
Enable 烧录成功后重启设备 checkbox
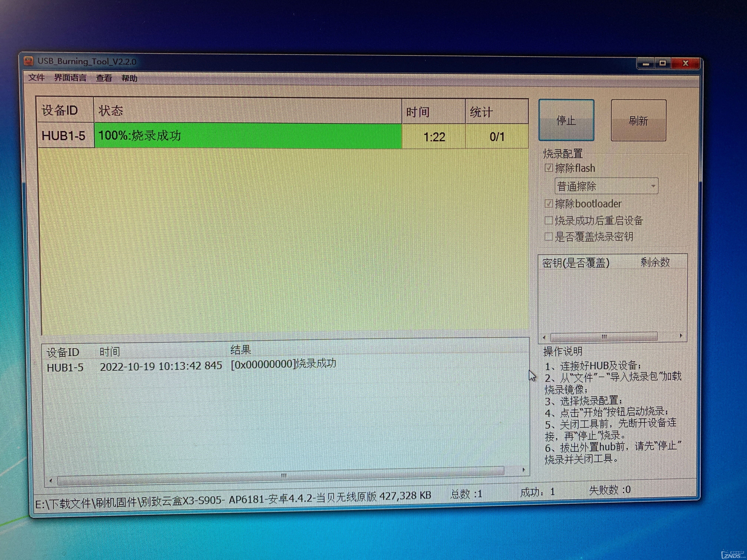[x=548, y=220]
